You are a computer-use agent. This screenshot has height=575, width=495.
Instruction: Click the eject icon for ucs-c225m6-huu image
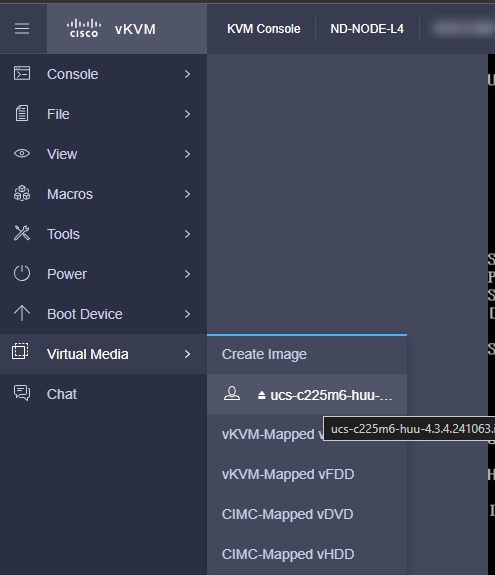261,395
